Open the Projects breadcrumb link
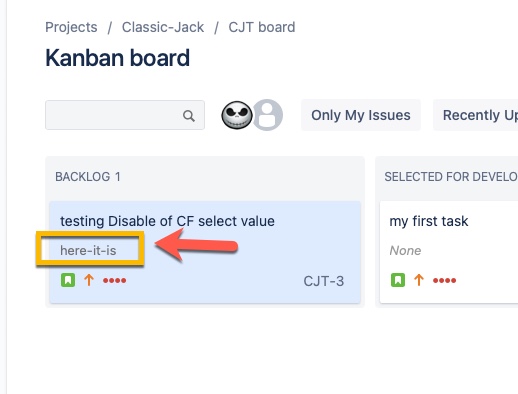The width and height of the screenshot is (518, 394). (71, 27)
